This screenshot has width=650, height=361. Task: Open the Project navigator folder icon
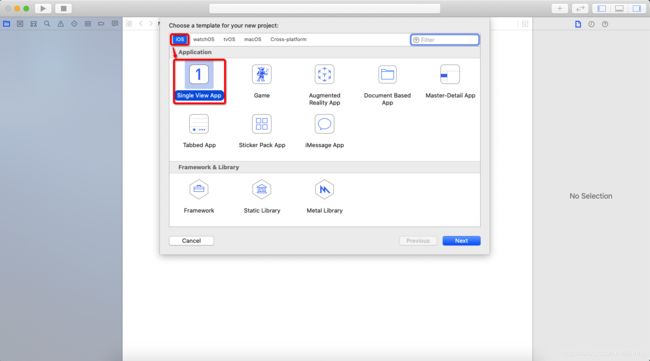click(x=7, y=24)
